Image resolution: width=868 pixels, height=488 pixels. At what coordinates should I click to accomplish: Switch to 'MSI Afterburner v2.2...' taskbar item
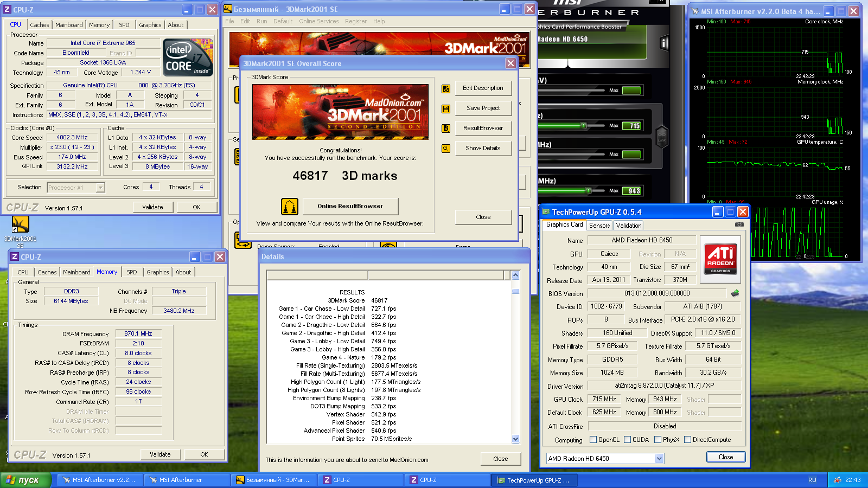100,480
